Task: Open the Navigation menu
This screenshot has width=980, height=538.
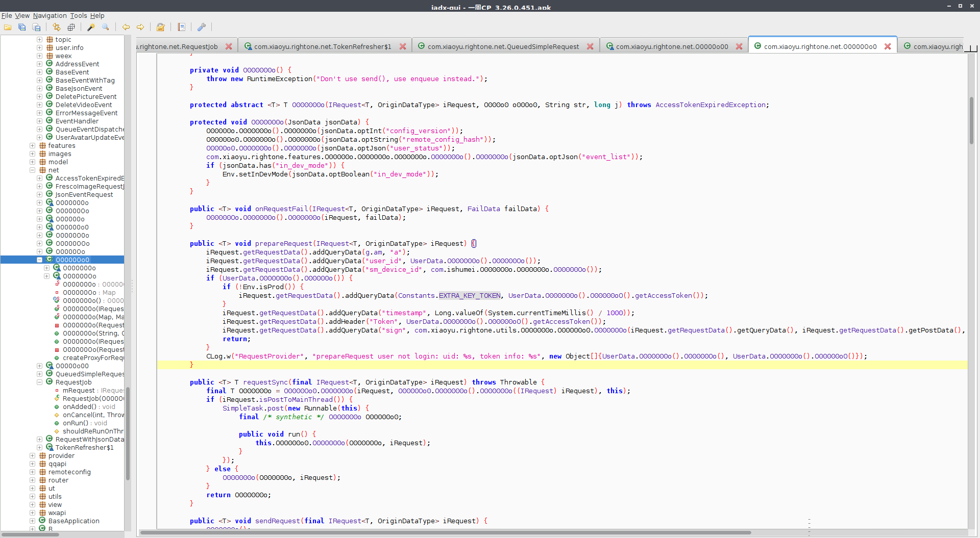Action: point(50,16)
